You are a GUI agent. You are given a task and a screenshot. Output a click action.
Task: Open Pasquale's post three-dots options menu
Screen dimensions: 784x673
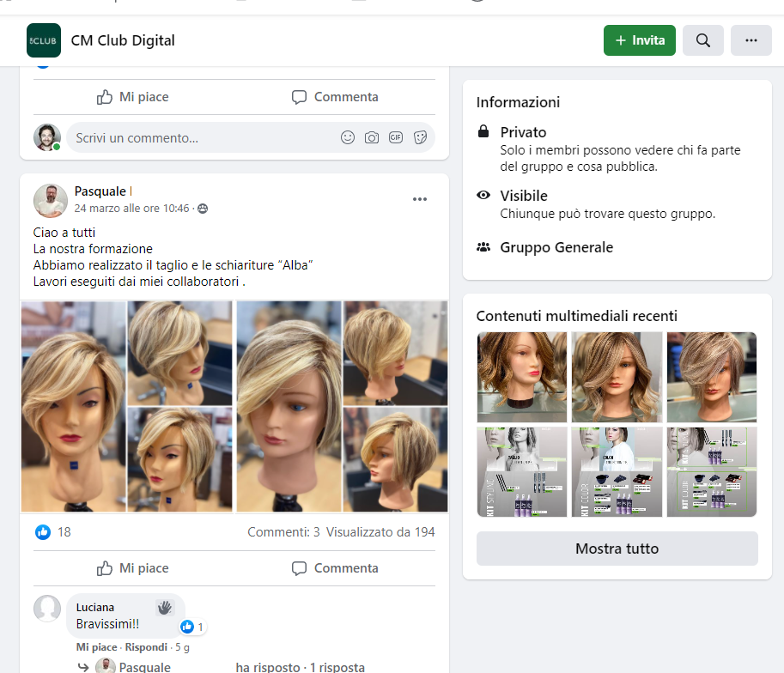tap(420, 199)
